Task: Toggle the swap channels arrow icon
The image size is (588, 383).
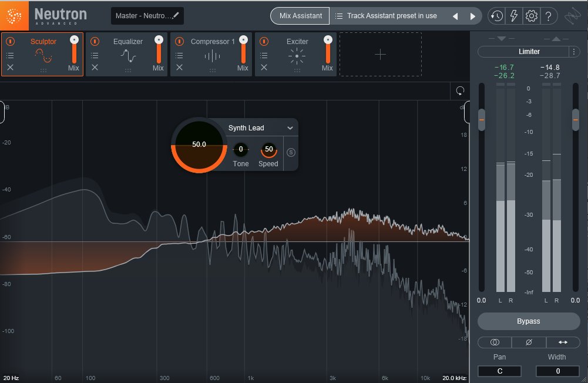Action: click(563, 342)
